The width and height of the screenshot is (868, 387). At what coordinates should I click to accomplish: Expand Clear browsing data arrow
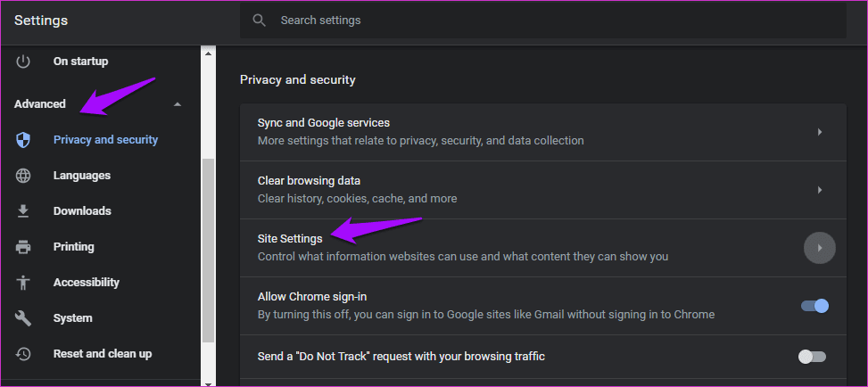pyautogui.click(x=819, y=190)
